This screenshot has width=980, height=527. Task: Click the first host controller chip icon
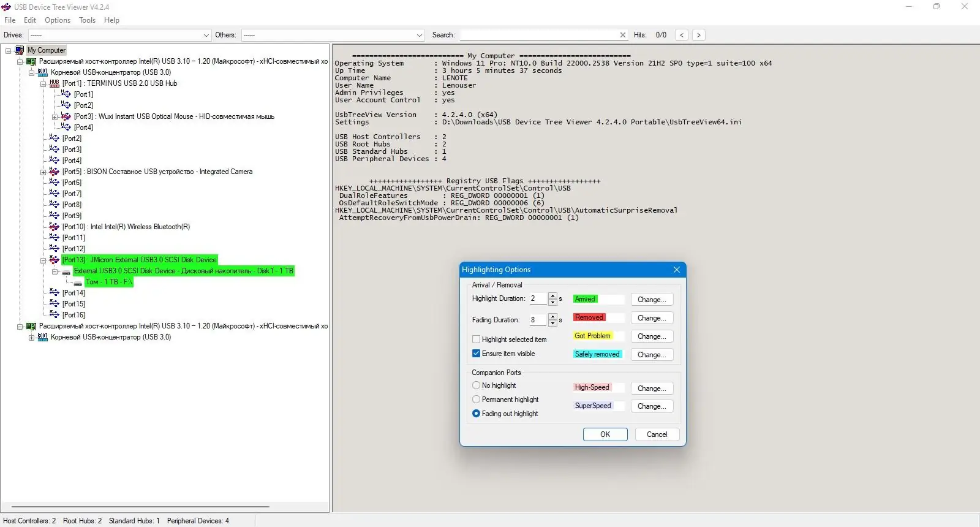pos(31,61)
